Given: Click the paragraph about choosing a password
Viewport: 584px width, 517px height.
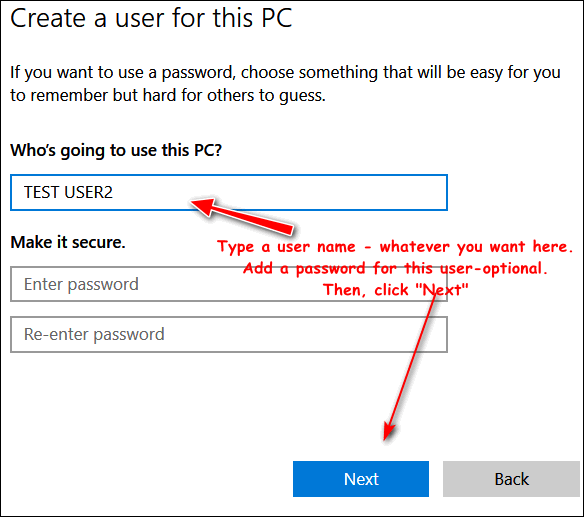Looking at the screenshot, I should pos(285,84).
